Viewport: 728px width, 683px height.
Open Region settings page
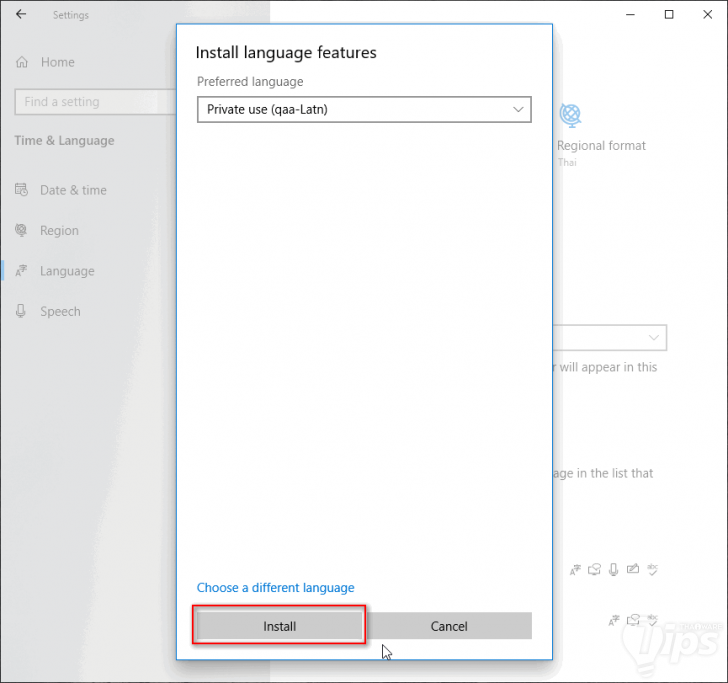click(59, 230)
